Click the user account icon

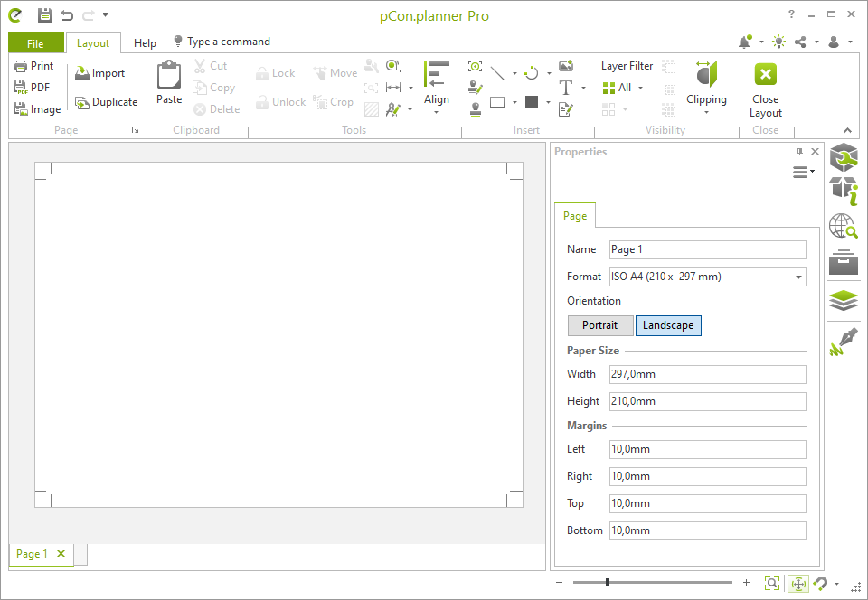pyautogui.click(x=834, y=42)
